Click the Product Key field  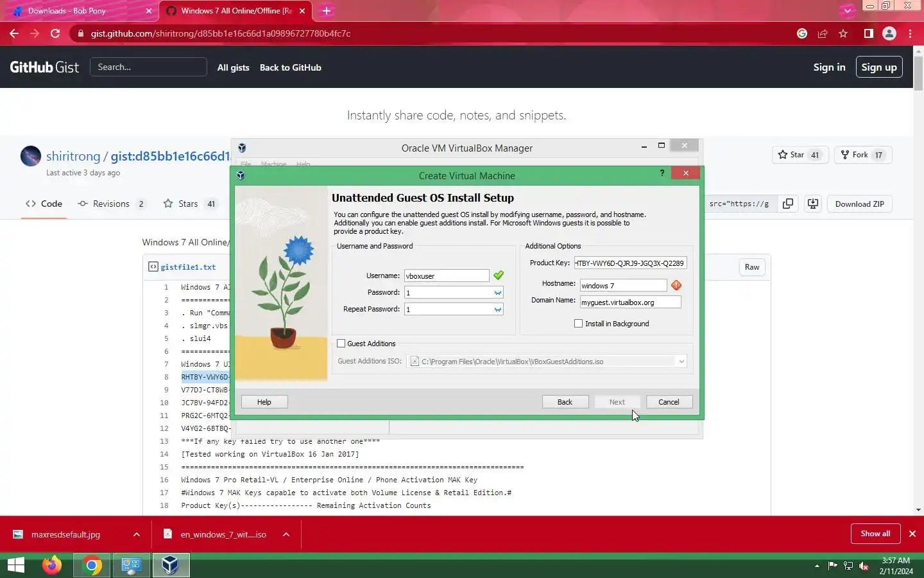tap(630, 263)
